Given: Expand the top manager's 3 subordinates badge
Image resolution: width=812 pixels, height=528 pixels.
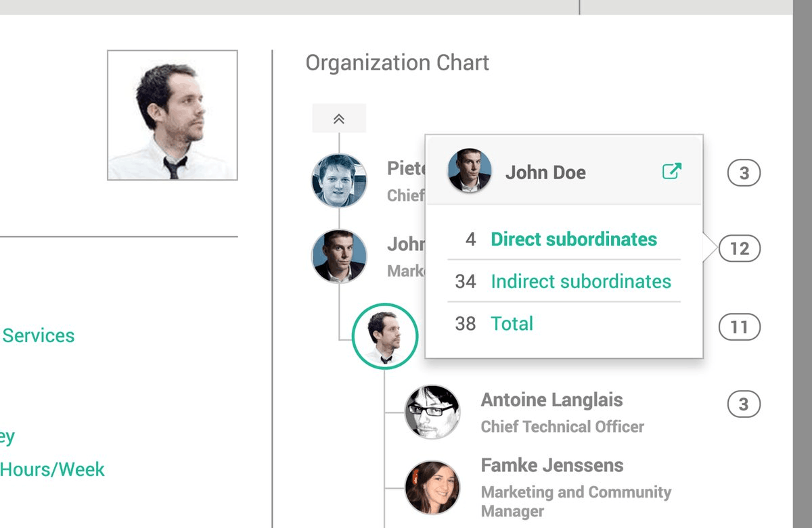Looking at the screenshot, I should [744, 174].
